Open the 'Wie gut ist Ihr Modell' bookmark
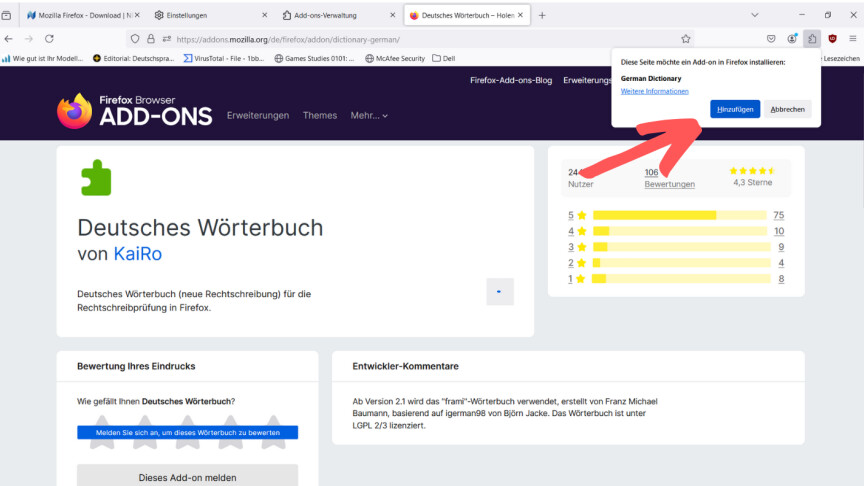This screenshot has width=864, height=486. pos(43,58)
